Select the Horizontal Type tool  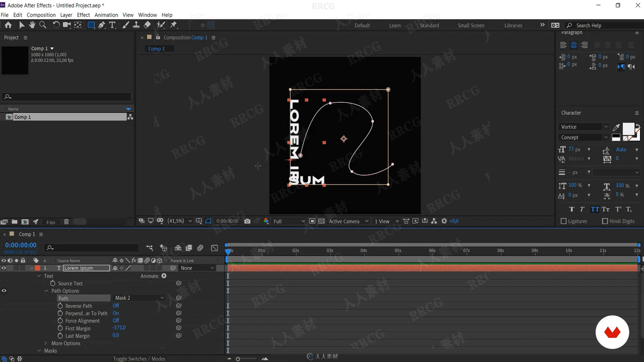(x=112, y=25)
